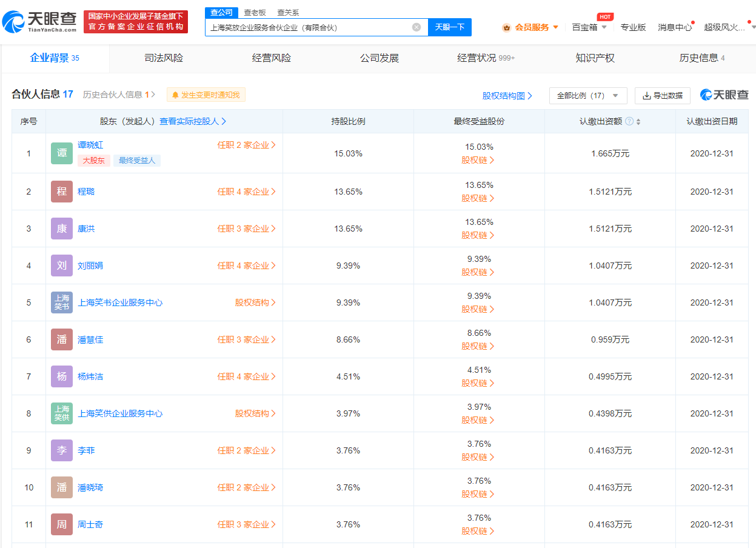Screen dimensions: 756x548
Task: Click the 大股东 tag under 谭晓虹
Action: coord(94,161)
